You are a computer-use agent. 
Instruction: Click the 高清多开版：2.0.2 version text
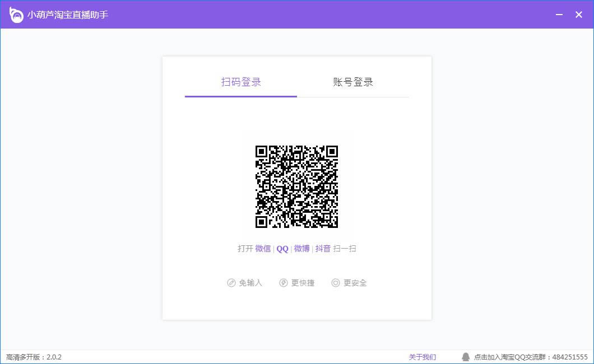pos(34,357)
